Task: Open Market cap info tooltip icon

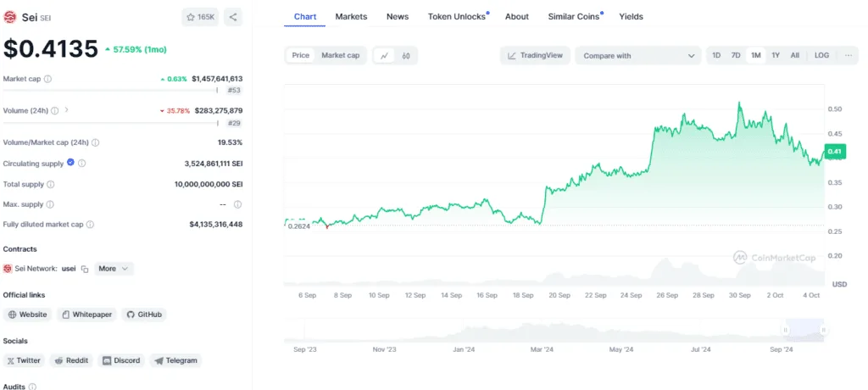Action: point(47,79)
